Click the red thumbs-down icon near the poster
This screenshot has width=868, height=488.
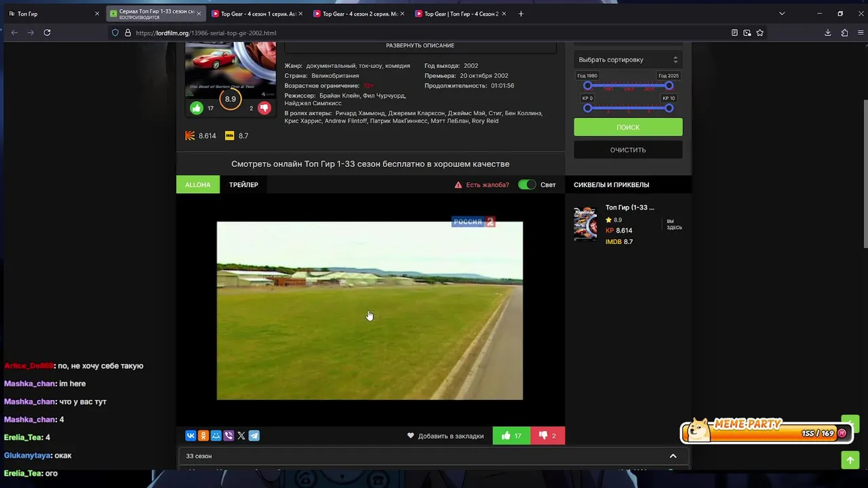264,108
